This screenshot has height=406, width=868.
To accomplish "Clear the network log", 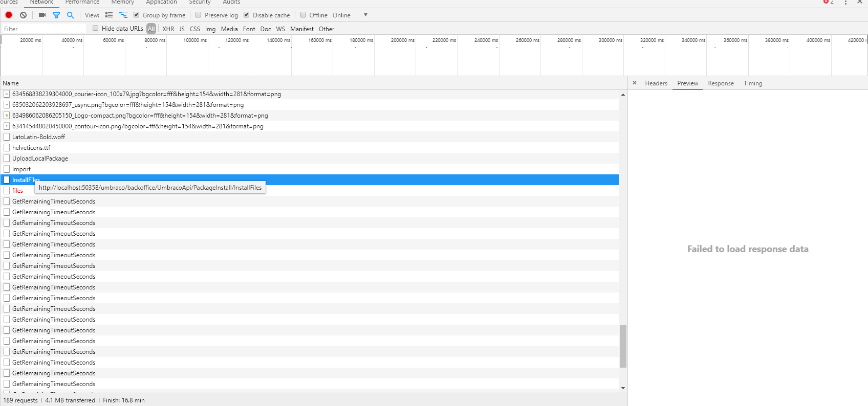I will (x=23, y=15).
